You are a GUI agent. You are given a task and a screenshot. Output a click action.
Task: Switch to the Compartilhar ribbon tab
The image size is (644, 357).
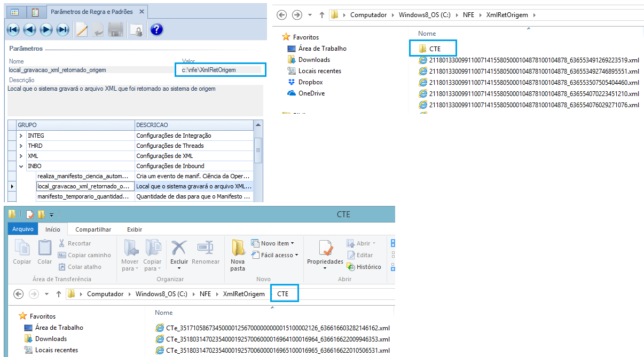(93, 229)
